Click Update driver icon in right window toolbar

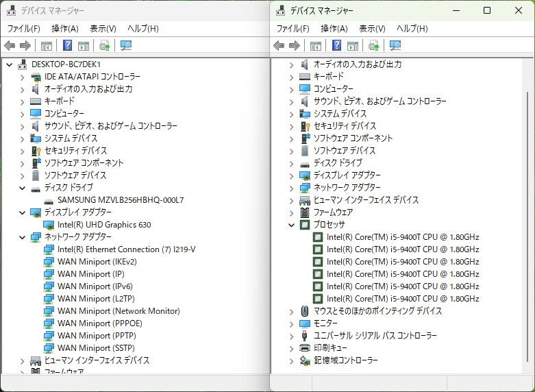point(373,45)
